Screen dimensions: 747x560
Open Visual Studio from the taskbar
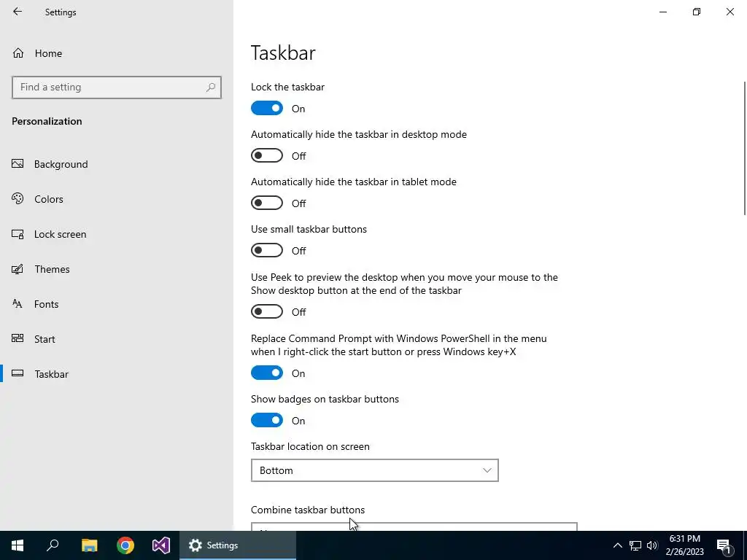(161, 545)
